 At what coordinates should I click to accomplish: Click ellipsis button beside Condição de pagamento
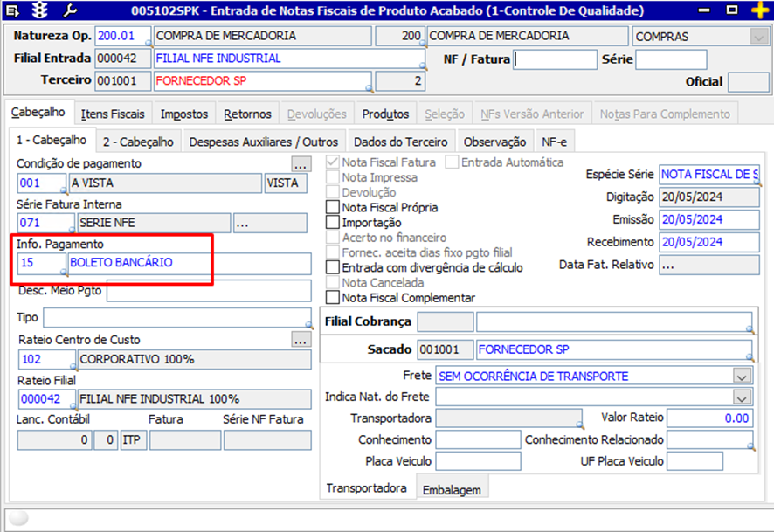(301, 163)
